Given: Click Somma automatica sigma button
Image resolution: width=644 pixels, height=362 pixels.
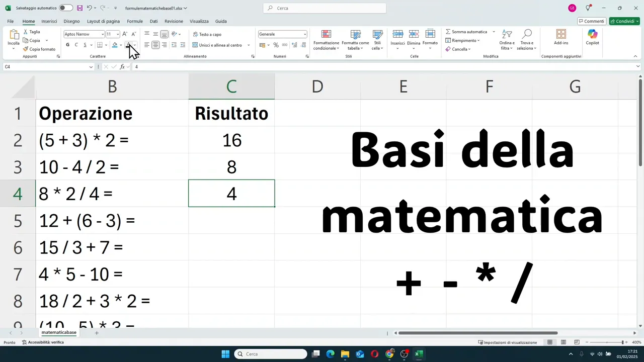Looking at the screenshot, I should coord(466,32).
